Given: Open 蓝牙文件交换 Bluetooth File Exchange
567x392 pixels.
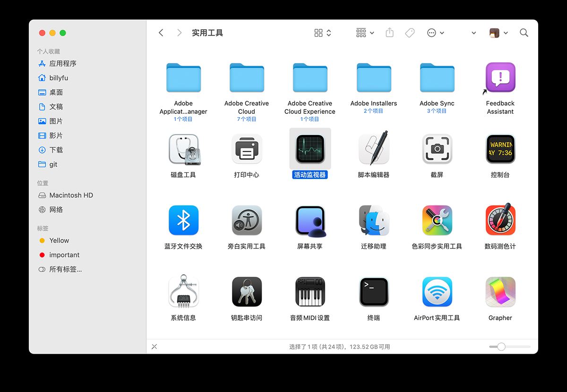Looking at the screenshot, I should click(183, 220).
